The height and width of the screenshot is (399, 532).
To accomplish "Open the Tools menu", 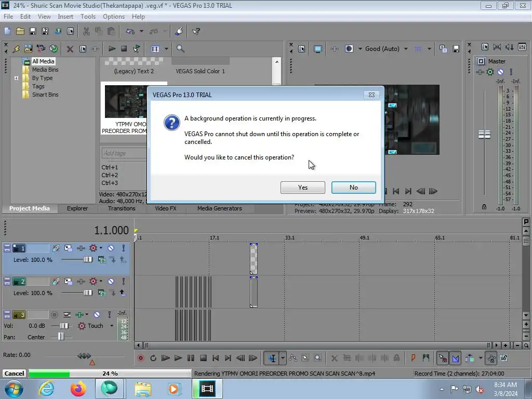I will pyautogui.click(x=88, y=16).
